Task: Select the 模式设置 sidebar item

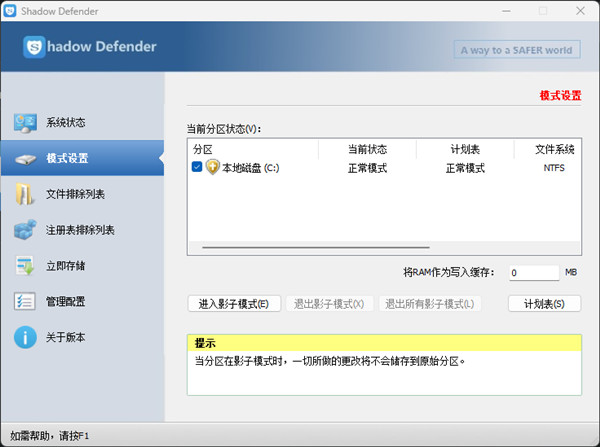Action: click(83, 158)
